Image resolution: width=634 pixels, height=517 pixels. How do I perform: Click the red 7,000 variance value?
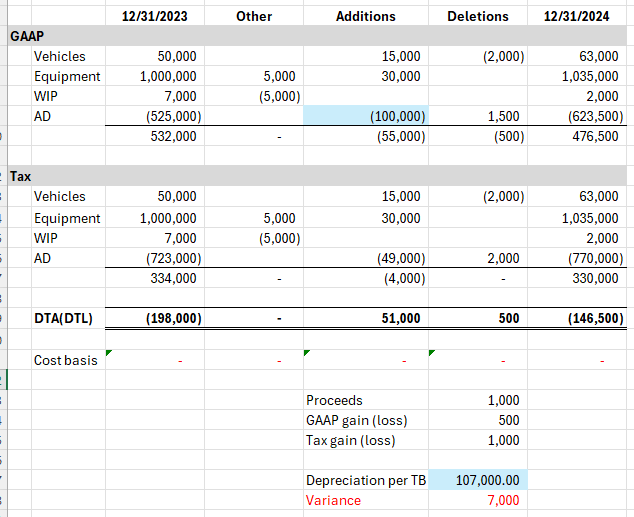point(502,500)
